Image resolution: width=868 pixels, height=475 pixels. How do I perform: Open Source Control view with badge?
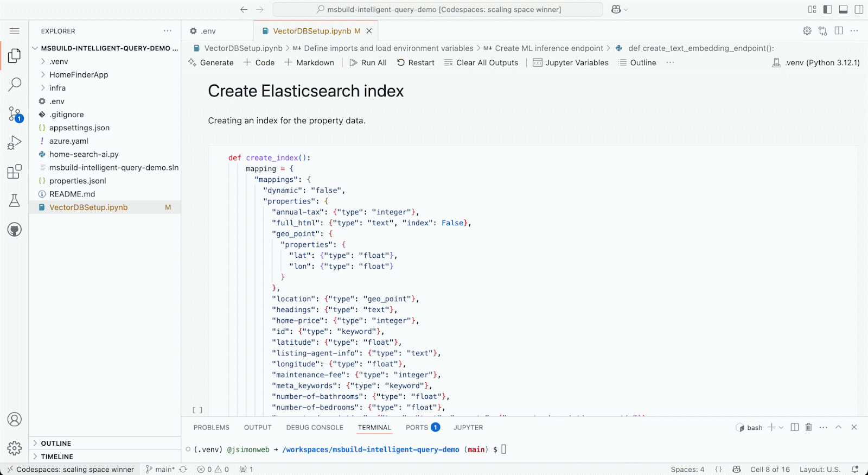[15, 114]
